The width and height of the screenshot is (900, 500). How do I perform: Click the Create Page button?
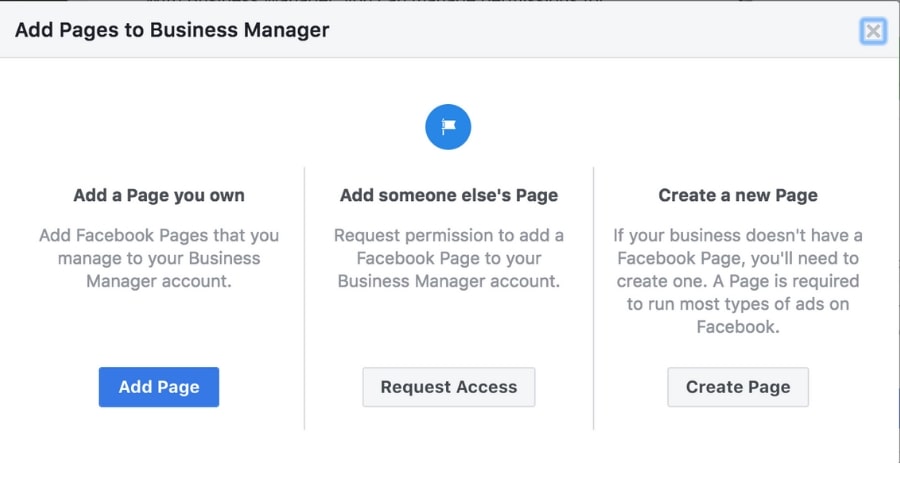coord(738,387)
